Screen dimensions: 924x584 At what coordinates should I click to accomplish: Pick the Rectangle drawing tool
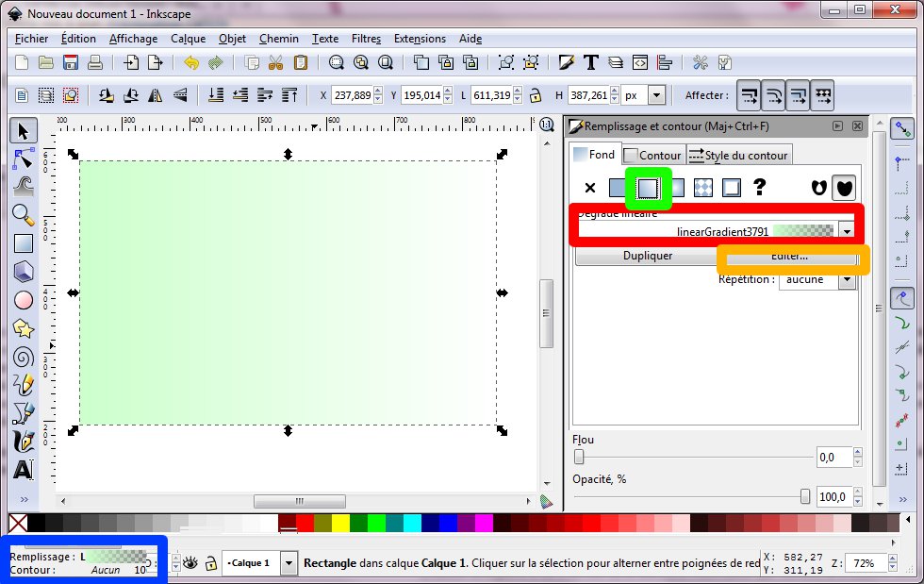pyautogui.click(x=24, y=243)
